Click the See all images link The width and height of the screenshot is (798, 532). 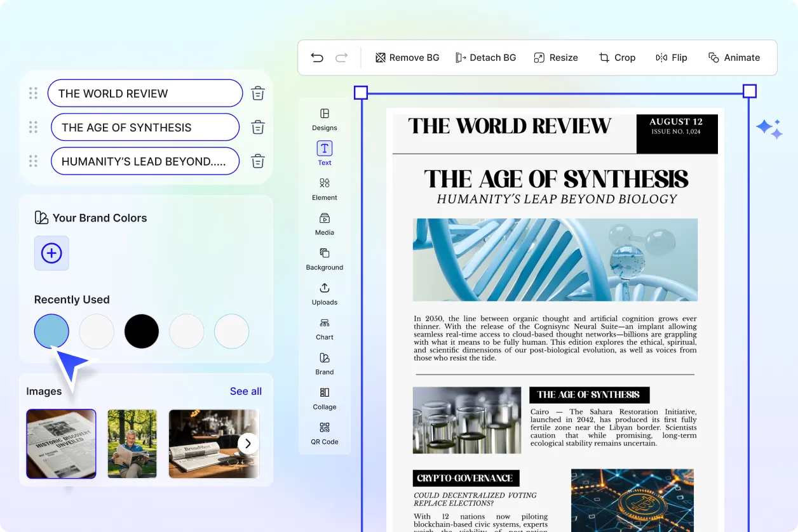click(246, 391)
